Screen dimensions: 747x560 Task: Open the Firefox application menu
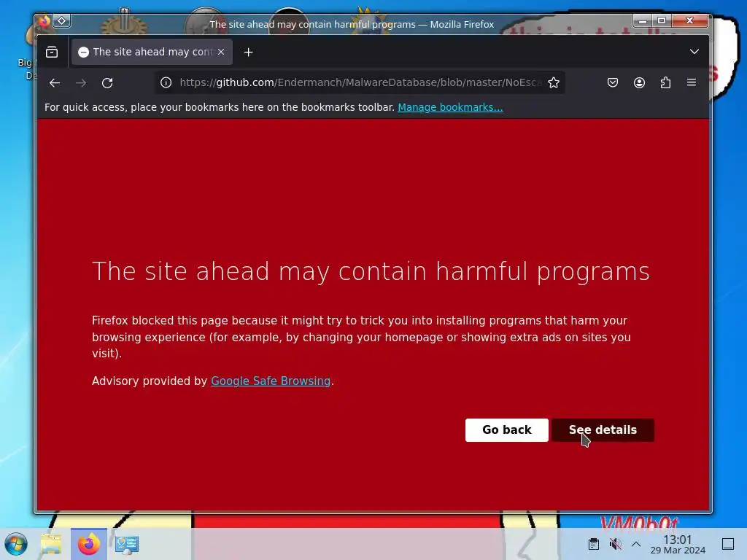tap(692, 82)
